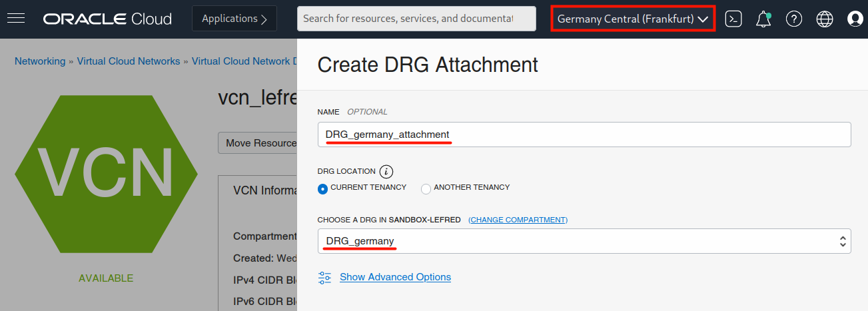Click the Show Advanced Options link
The width and height of the screenshot is (868, 311).
(x=395, y=277)
